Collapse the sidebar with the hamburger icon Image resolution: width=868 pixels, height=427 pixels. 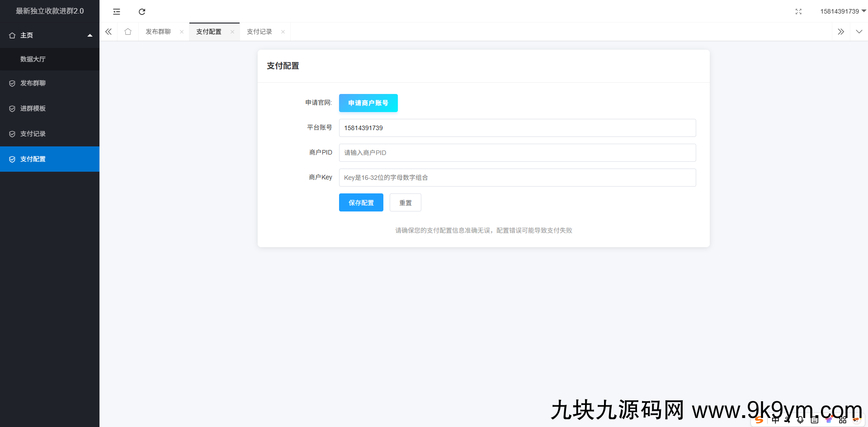(x=117, y=11)
